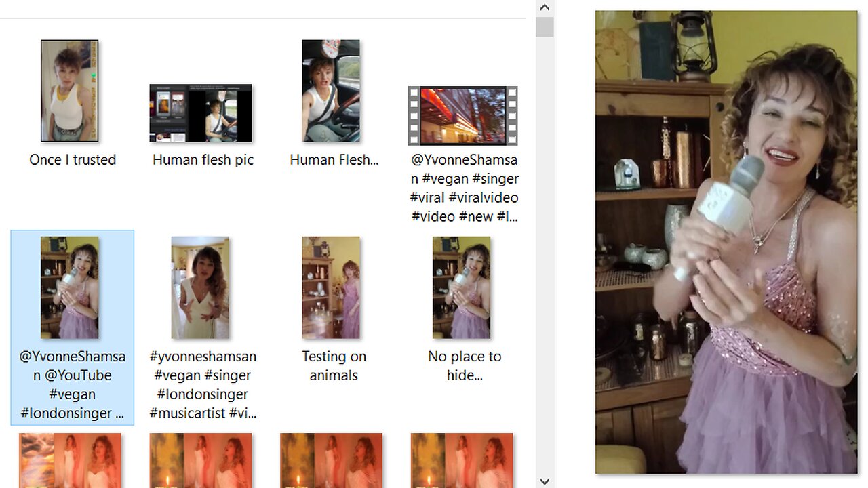Click the 'Once I trusted' file name

73,160
